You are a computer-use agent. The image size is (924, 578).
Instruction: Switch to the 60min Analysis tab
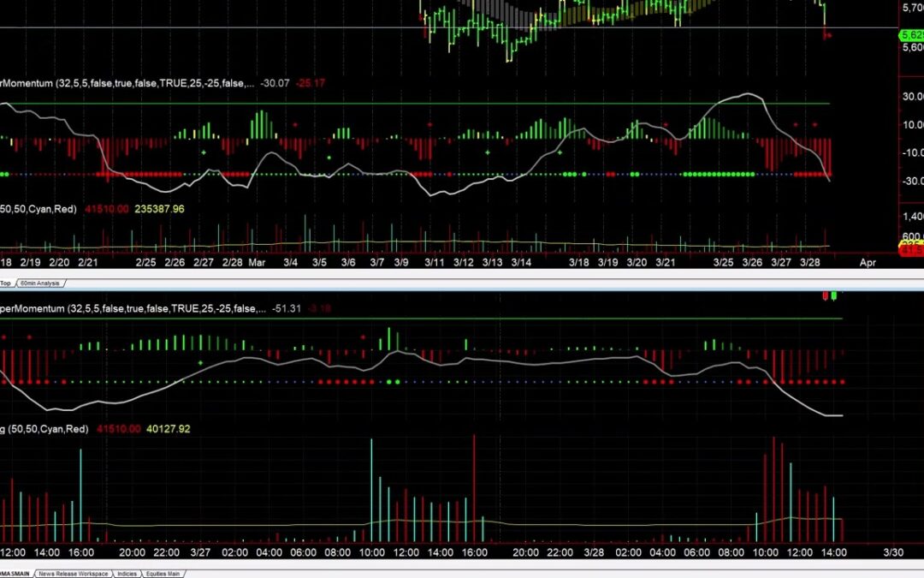(42, 283)
